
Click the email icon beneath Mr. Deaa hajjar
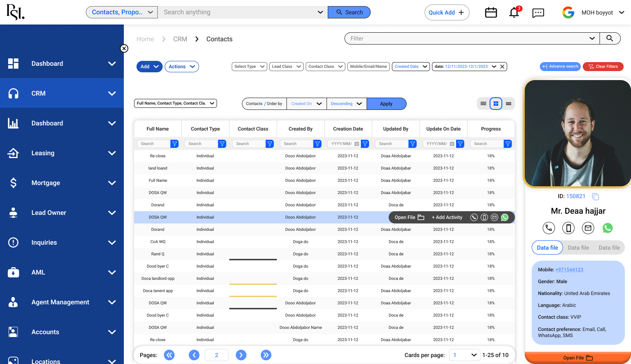(x=588, y=228)
